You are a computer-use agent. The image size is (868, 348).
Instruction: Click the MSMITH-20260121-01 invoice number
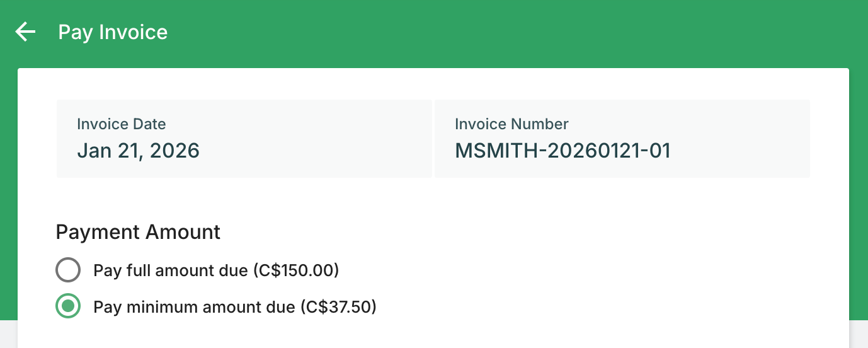(x=562, y=151)
